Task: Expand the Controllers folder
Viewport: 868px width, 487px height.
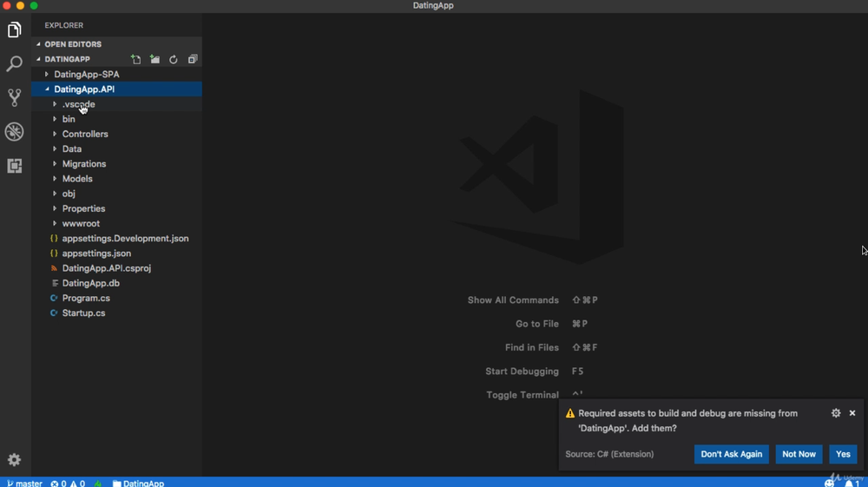Action: [x=117, y=134]
